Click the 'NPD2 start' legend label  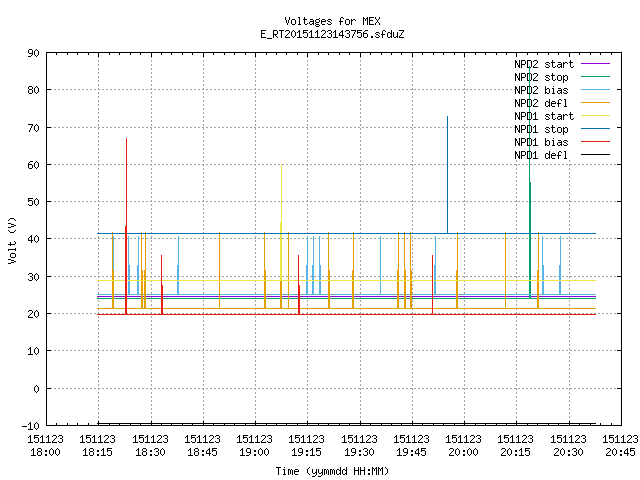click(544, 64)
